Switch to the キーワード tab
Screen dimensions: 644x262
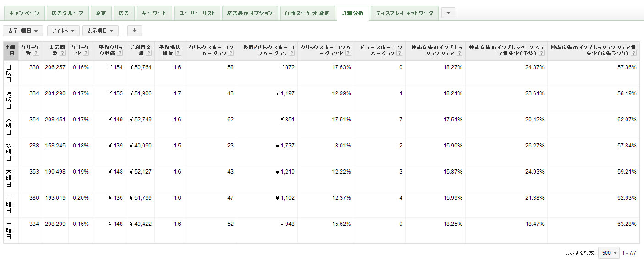(154, 13)
